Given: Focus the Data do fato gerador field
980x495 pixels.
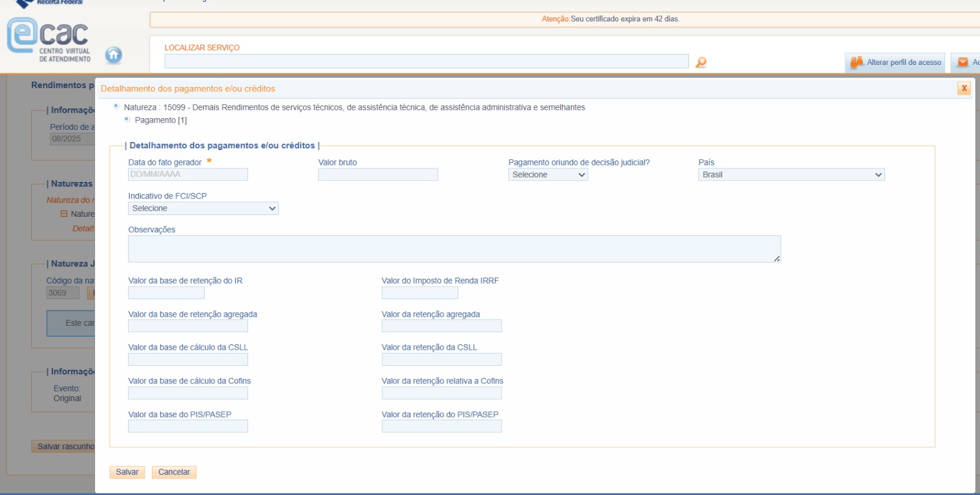Looking at the screenshot, I should coord(188,175).
